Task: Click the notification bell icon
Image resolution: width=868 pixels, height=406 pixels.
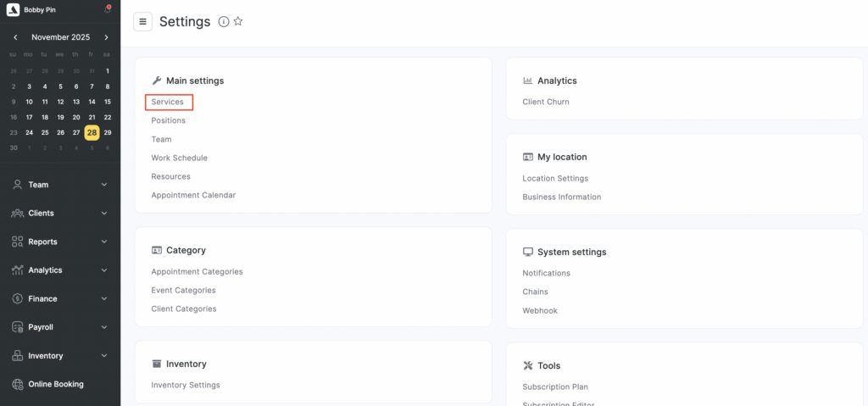Action: (x=108, y=9)
